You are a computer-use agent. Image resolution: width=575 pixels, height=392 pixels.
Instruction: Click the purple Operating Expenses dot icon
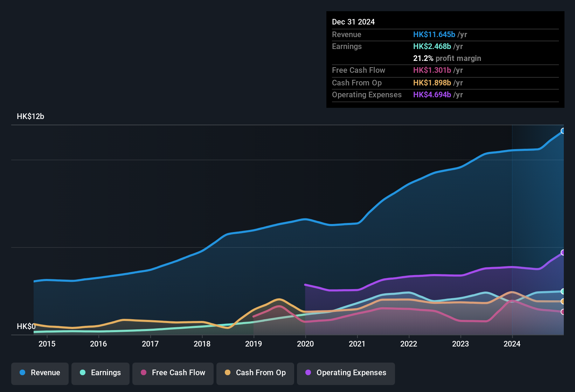308,373
